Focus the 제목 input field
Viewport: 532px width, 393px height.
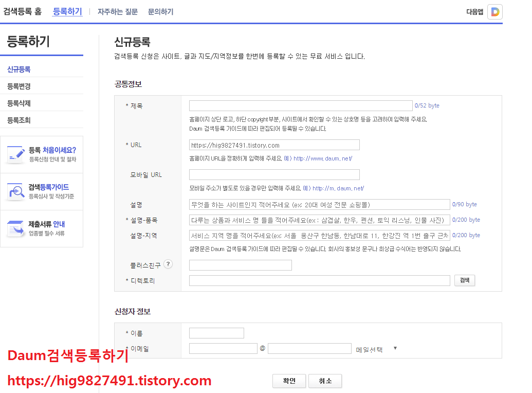click(301, 105)
